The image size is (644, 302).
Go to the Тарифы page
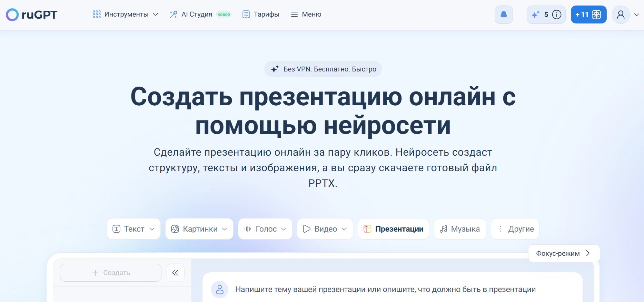coord(261,14)
